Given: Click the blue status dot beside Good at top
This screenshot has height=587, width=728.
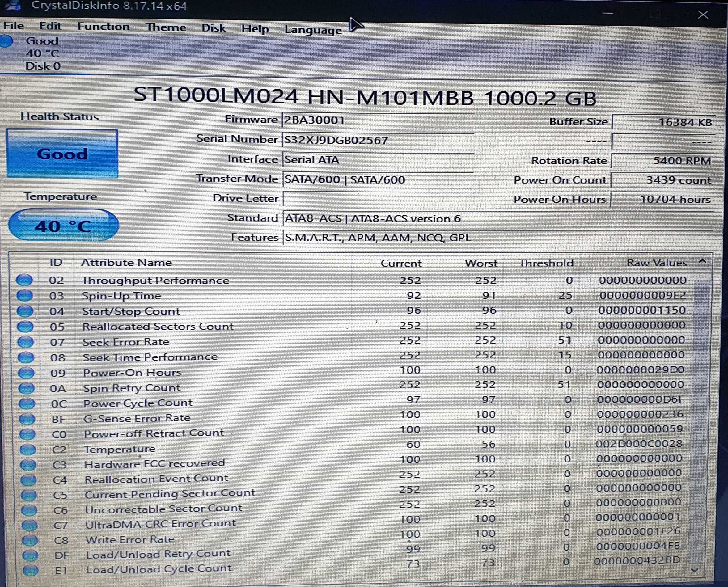Looking at the screenshot, I should 6,41.
